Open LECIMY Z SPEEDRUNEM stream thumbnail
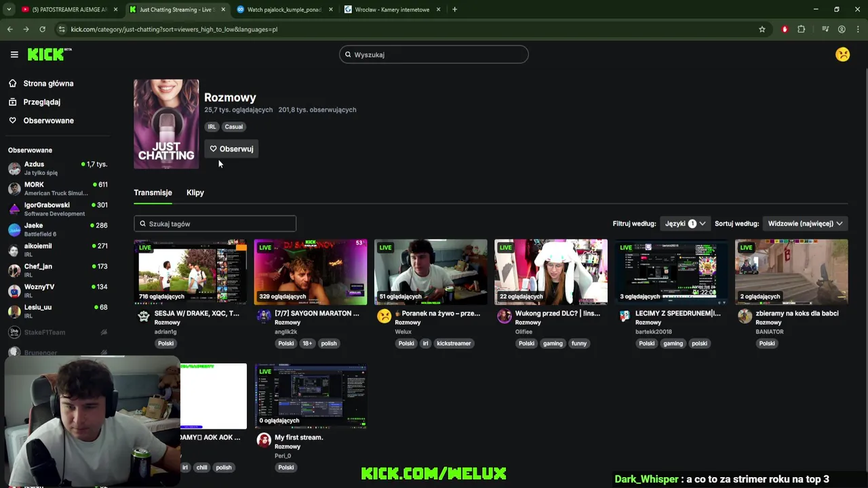The image size is (868, 488). 671,272
